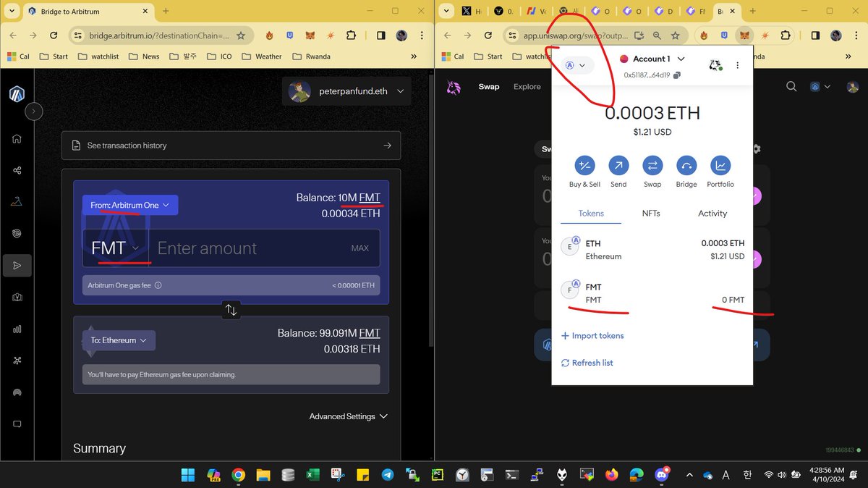Click the MetaMask fox extension in the Arbitrum window
The image size is (868, 488).
pos(310,35)
